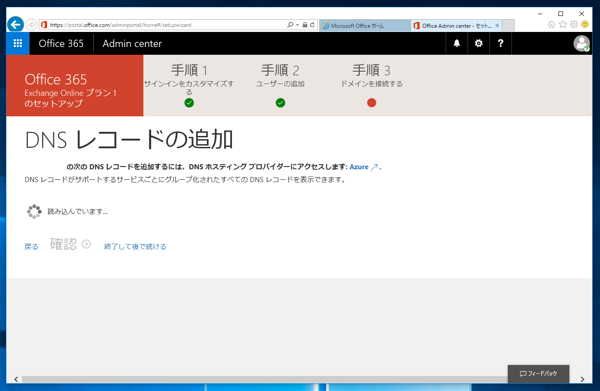The width and height of the screenshot is (600, 391).
Task: Click horizontal scrollbar left arrow
Action: pyautogui.click(x=16, y=379)
